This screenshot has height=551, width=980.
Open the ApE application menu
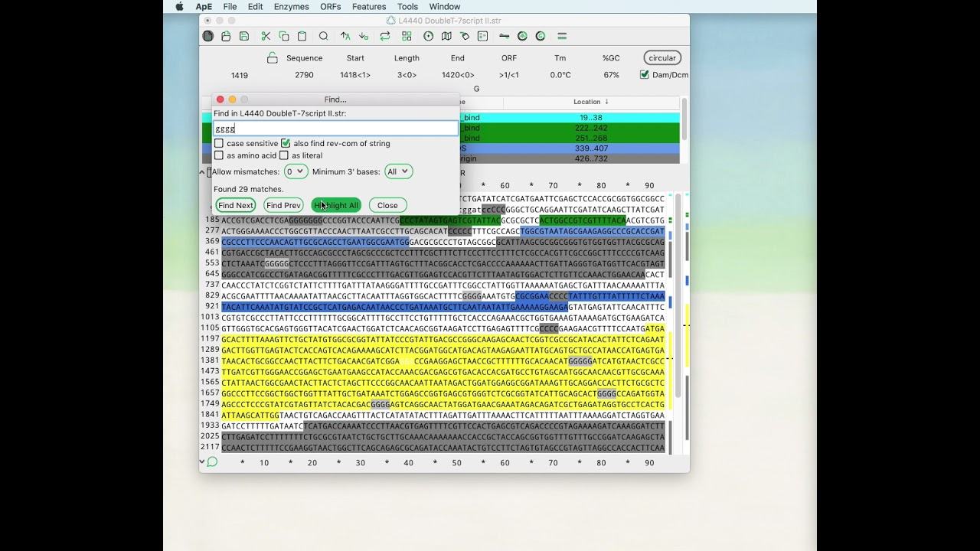pyautogui.click(x=204, y=7)
